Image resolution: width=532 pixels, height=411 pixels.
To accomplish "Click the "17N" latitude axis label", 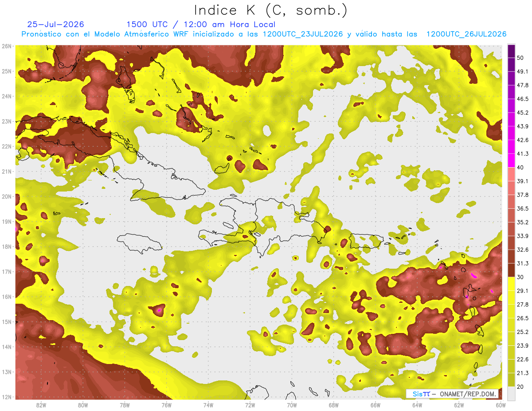I will coord(6,272).
